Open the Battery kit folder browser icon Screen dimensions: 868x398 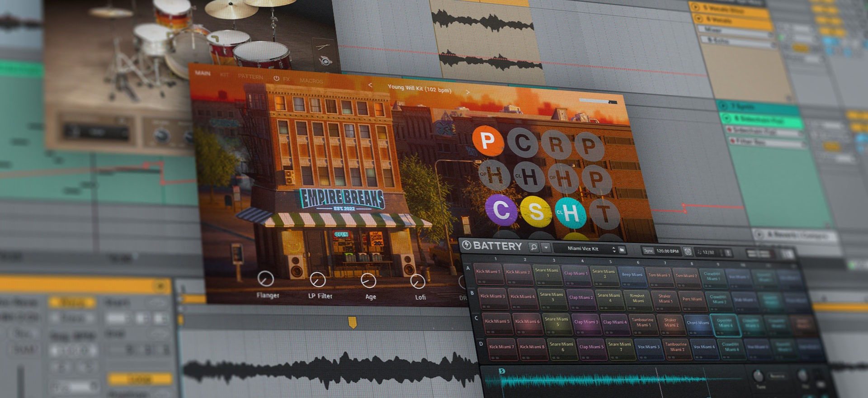point(622,250)
